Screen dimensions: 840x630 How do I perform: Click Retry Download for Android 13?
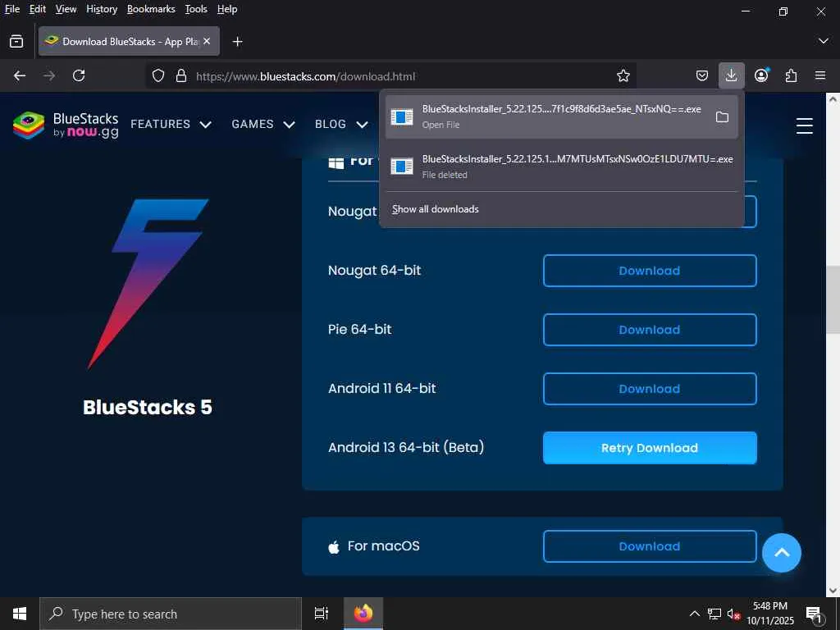[x=650, y=448]
